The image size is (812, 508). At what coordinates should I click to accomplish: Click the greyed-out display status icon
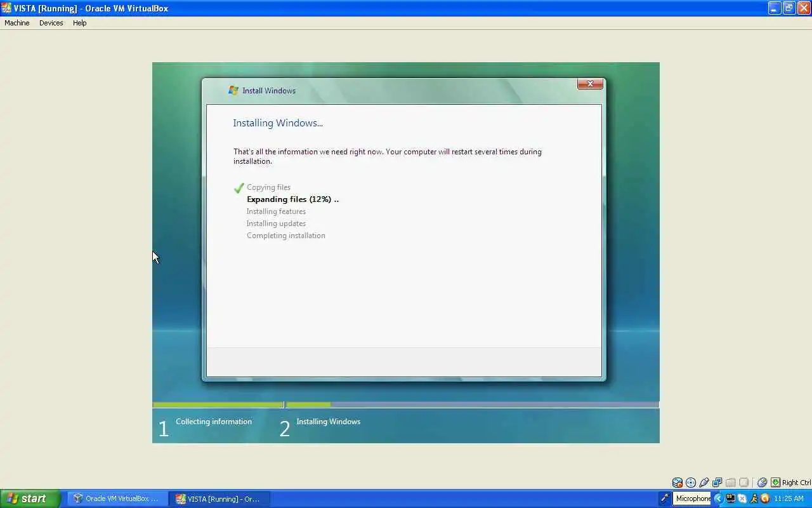744,483
